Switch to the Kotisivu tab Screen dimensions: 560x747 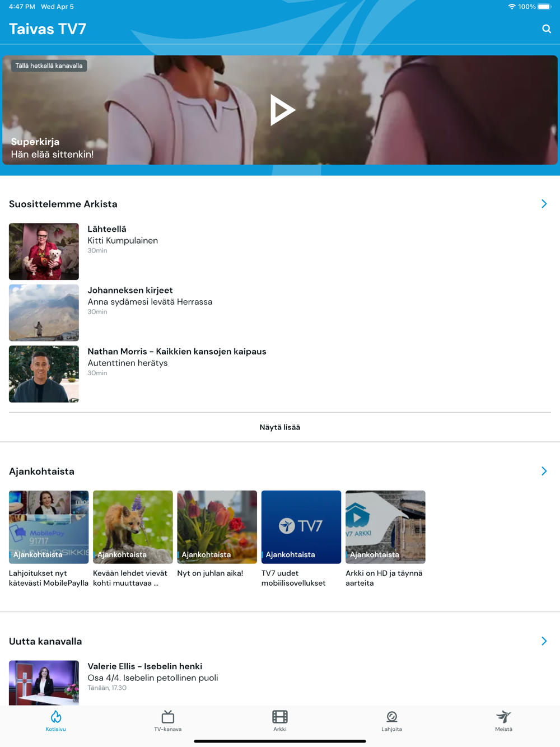tap(56, 721)
